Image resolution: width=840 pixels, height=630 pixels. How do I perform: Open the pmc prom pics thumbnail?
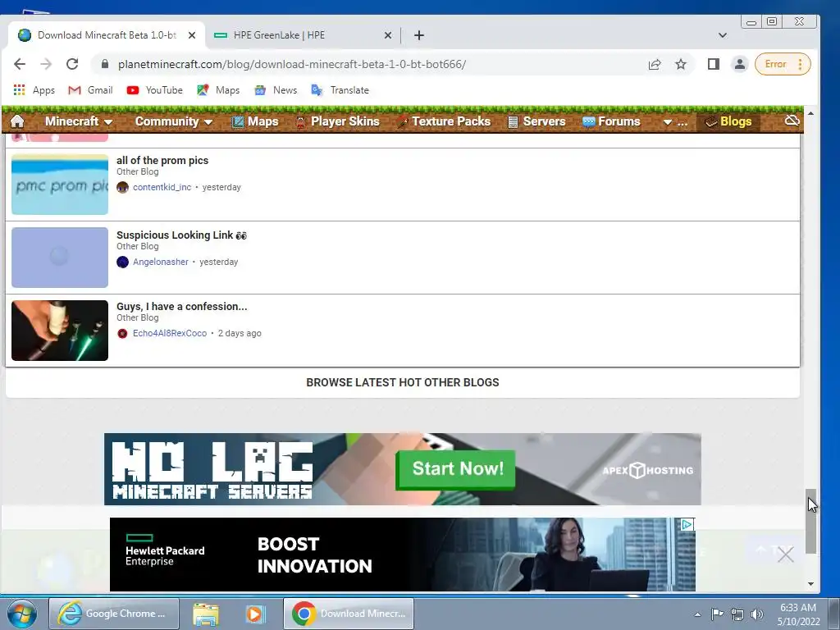point(60,185)
